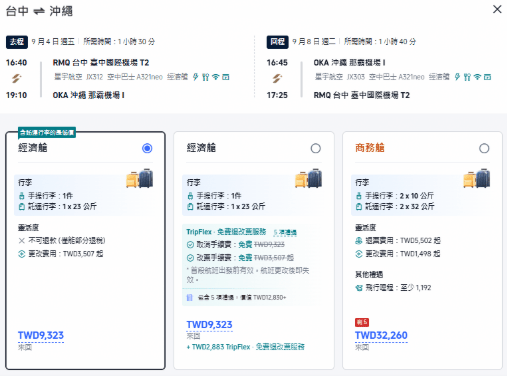Open the TripFlex free change service link
This screenshot has height=379, width=507.
click(246, 347)
